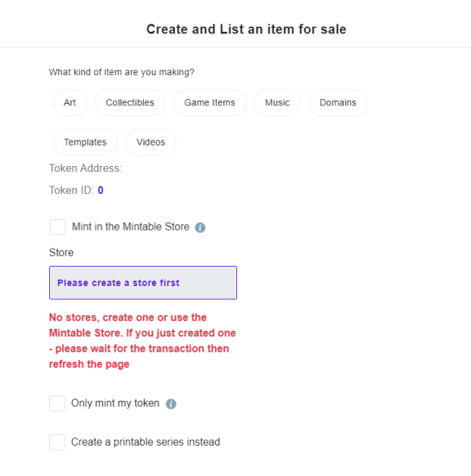Pick the Game Items category
The image size is (471, 476).
point(209,102)
